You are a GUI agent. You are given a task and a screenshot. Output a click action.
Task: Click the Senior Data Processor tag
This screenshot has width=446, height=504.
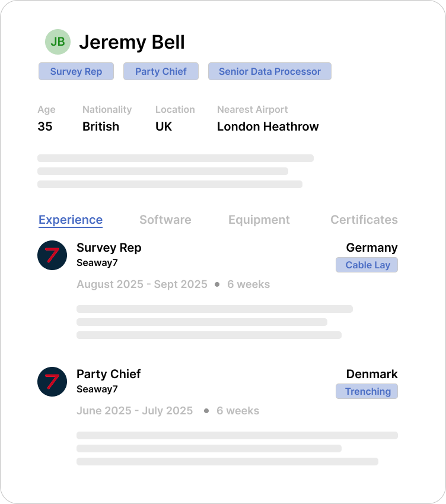(269, 71)
